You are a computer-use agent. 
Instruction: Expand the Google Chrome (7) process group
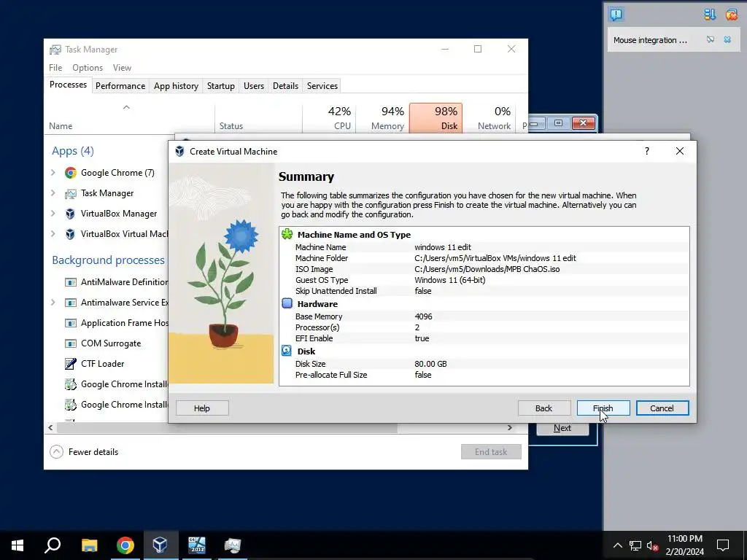[53, 173]
